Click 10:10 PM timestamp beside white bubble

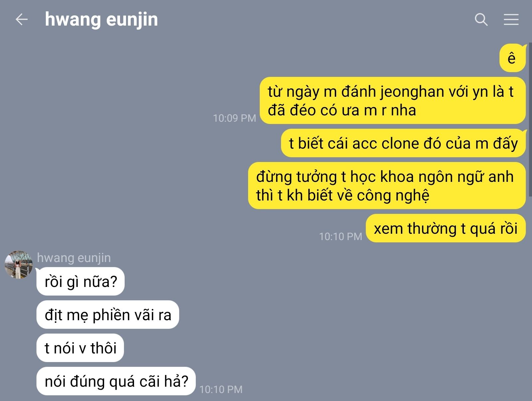[x=221, y=389]
